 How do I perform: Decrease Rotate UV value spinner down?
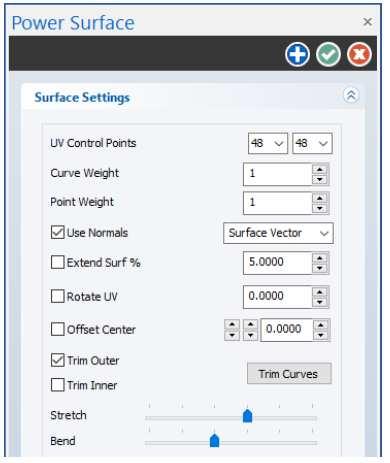pos(320,302)
